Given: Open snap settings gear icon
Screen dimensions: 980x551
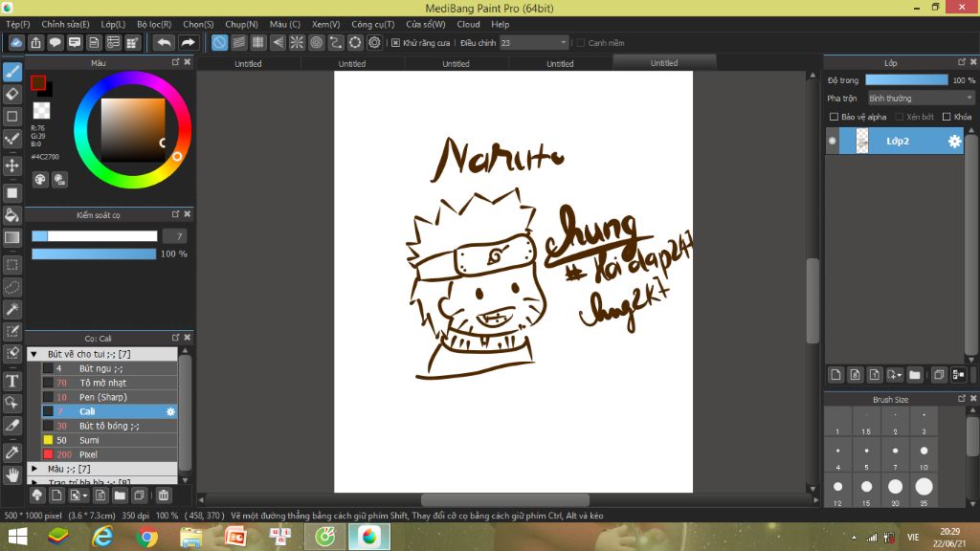Looking at the screenshot, I should [374, 42].
